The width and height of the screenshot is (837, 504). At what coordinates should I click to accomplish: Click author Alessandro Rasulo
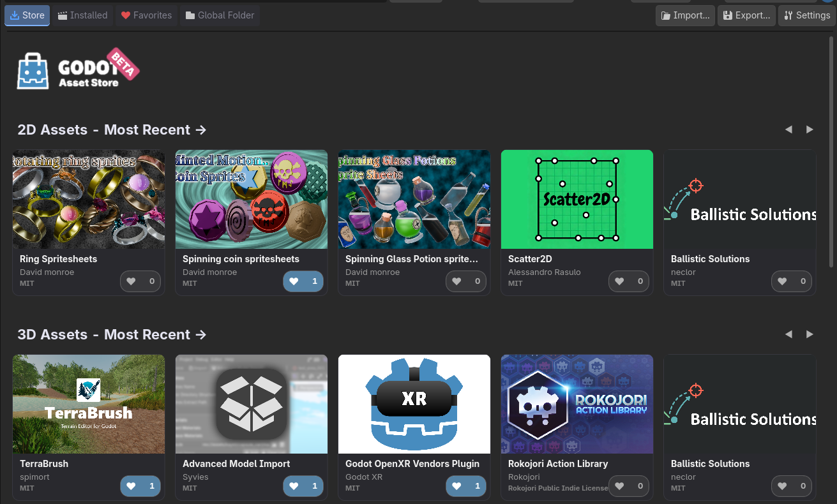click(x=545, y=272)
